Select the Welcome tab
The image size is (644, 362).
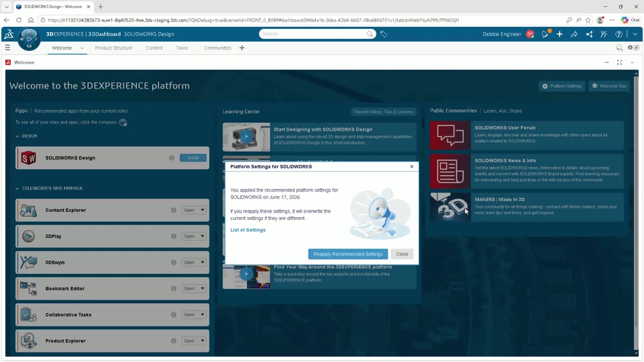62,48
